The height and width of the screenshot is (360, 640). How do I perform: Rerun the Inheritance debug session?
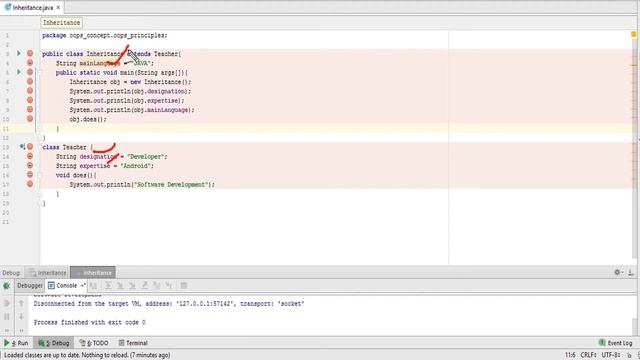6,286
